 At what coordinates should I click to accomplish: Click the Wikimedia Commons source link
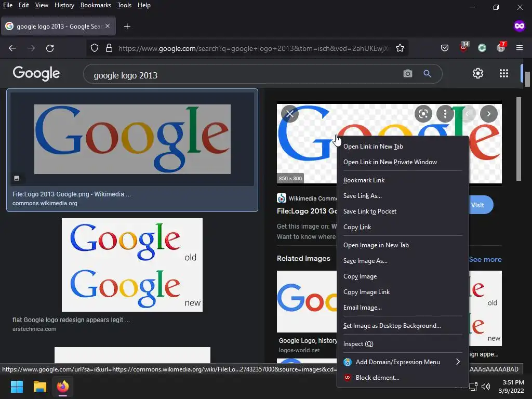(x=307, y=198)
